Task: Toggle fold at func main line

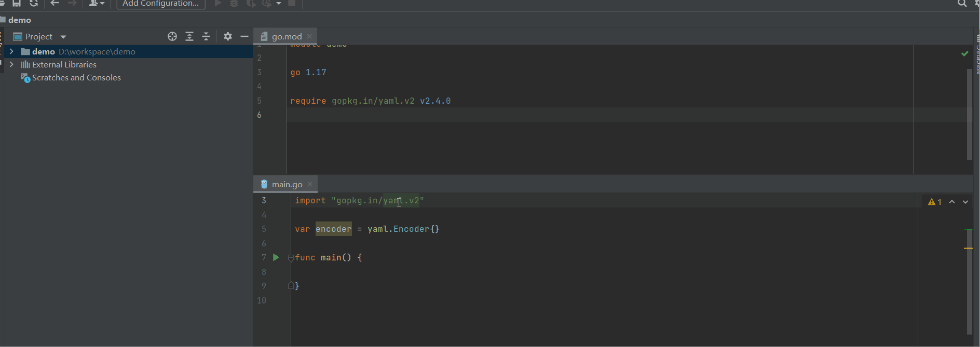Action: coord(291,258)
